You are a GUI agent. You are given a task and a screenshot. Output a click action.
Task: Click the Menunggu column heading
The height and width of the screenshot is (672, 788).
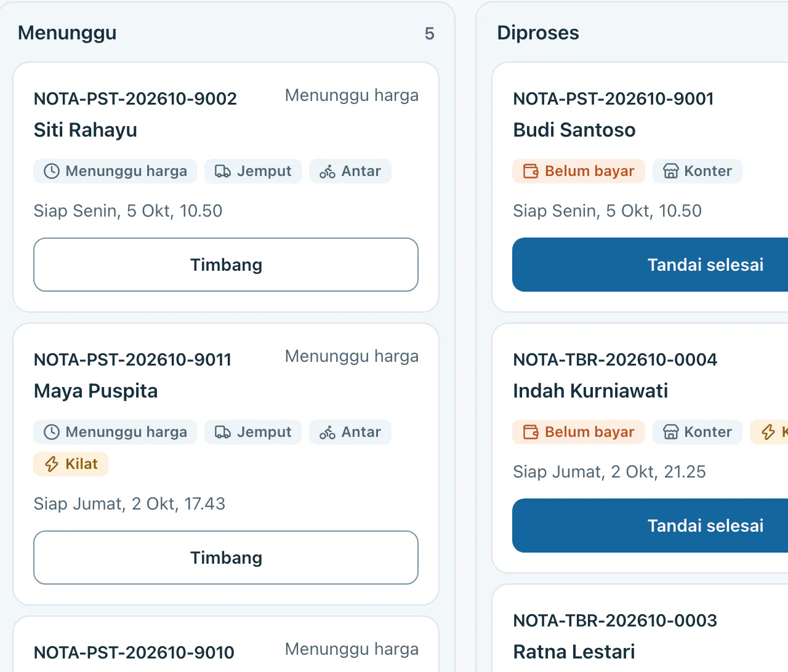tap(67, 33)
